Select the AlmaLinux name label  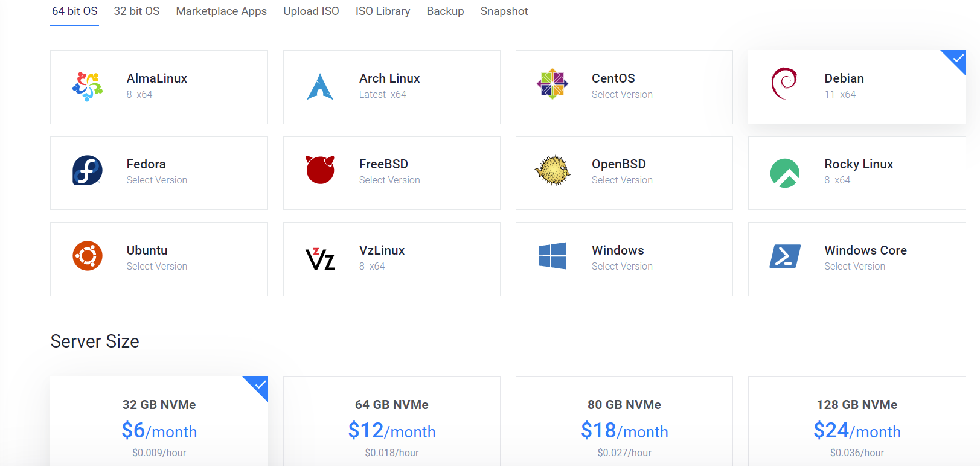157,78
